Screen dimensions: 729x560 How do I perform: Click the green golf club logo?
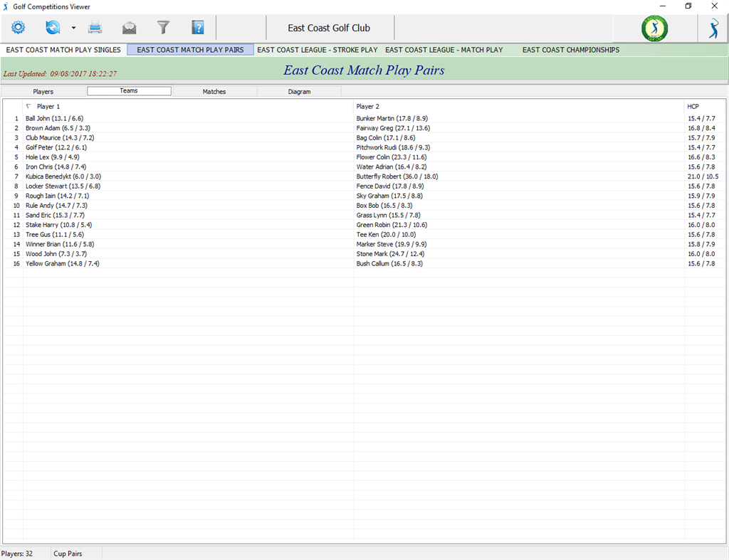(x=654, y=28)
